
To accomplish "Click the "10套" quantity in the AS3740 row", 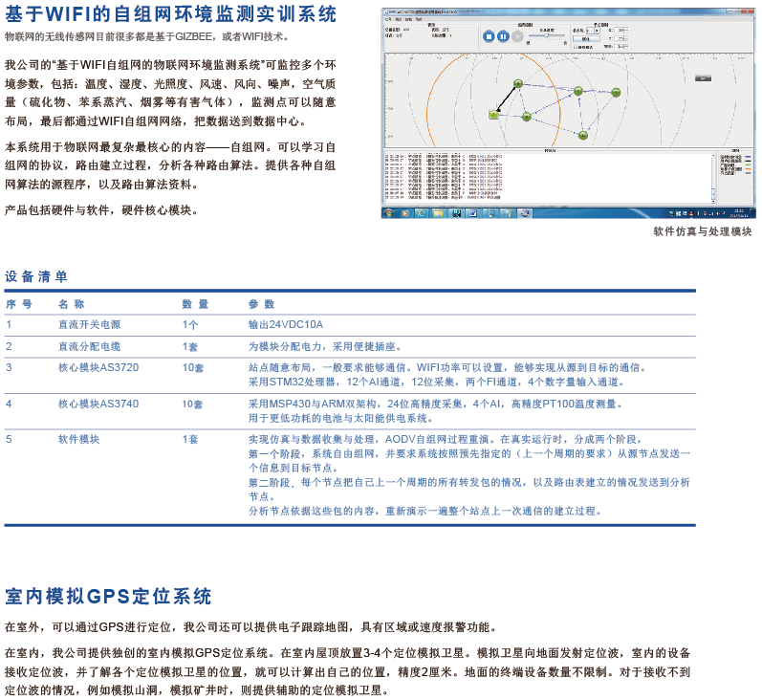I will pyautogui.click(x=193, y=404).
